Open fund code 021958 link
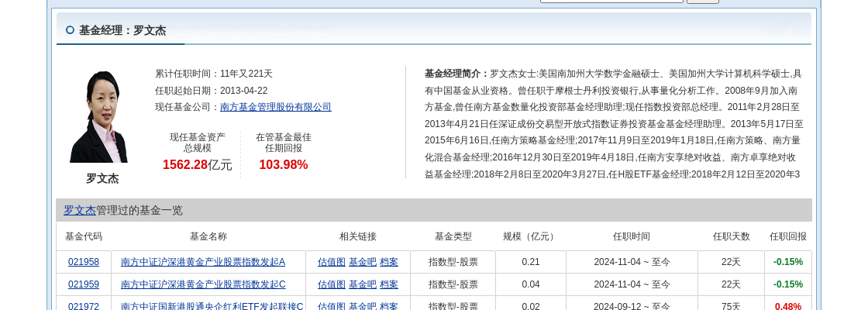The width and height of the screenshot is (868, 310). (x=84, y=262)
